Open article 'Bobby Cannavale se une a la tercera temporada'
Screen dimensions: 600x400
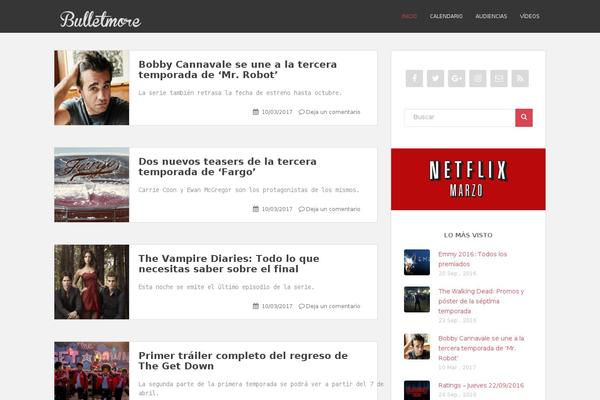[238, 69]
